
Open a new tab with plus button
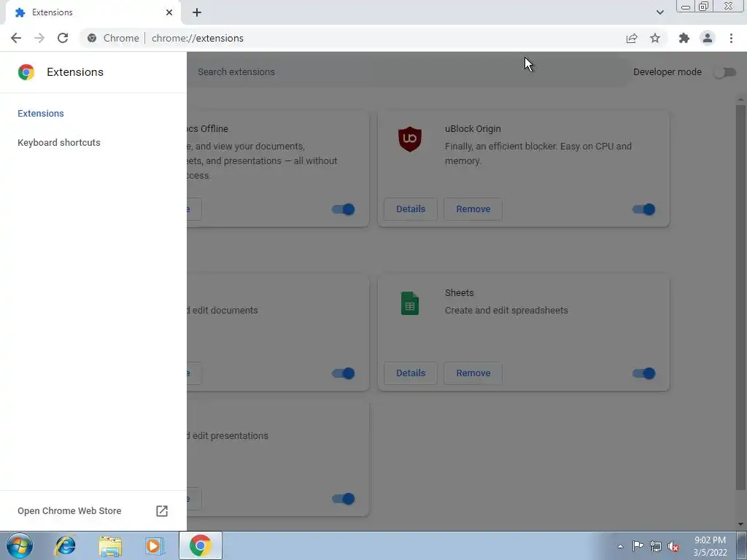pos(197,13)
